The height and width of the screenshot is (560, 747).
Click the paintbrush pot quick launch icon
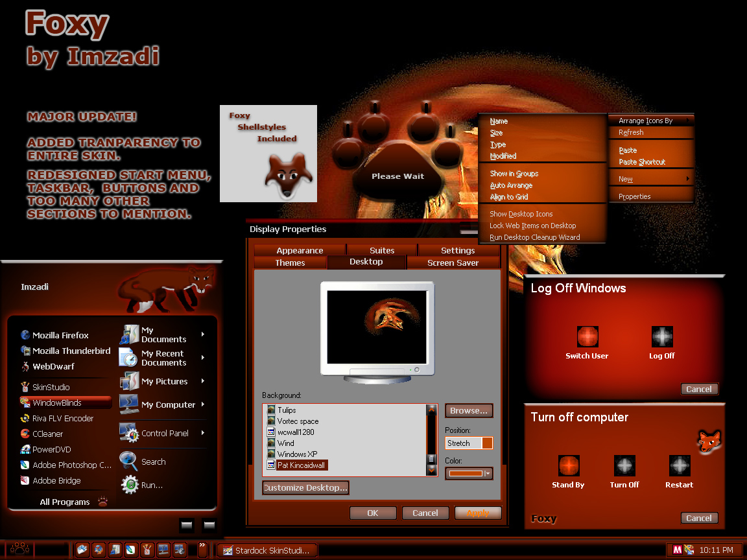(x=147, y=550)
